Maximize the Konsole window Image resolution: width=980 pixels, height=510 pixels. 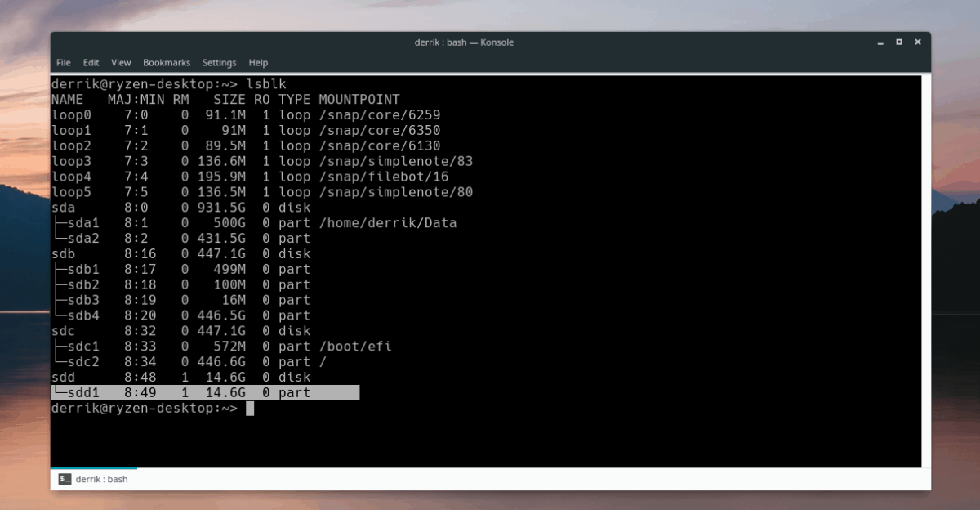(x=898, y=42)
